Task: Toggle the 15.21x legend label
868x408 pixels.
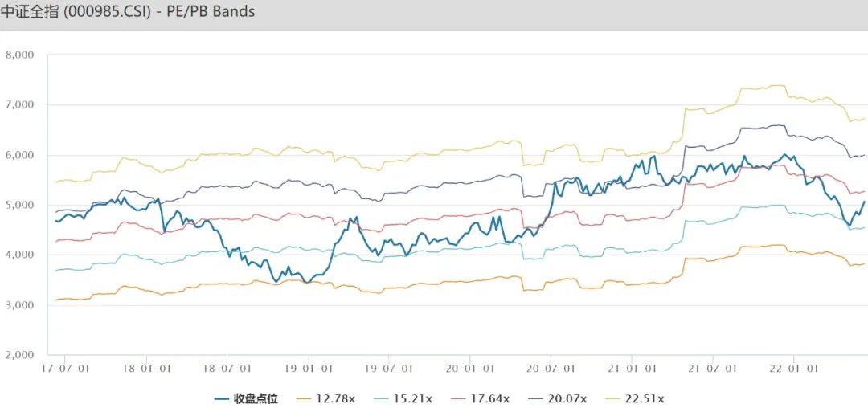Action: click(412, 398)
